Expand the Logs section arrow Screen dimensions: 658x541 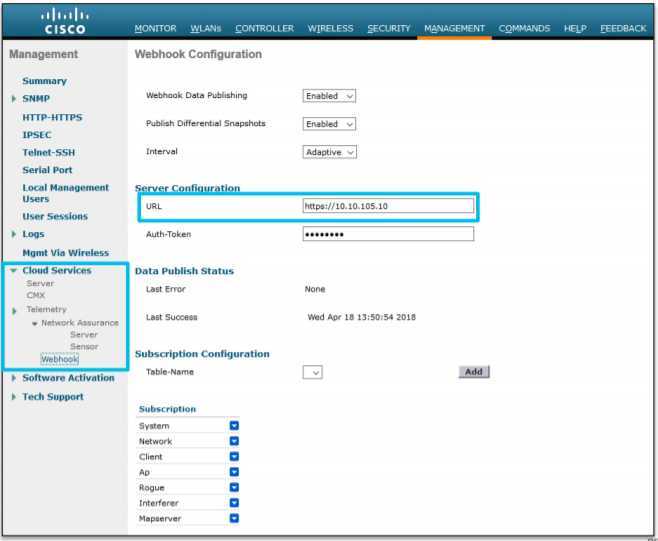click(x=13, y=234)
